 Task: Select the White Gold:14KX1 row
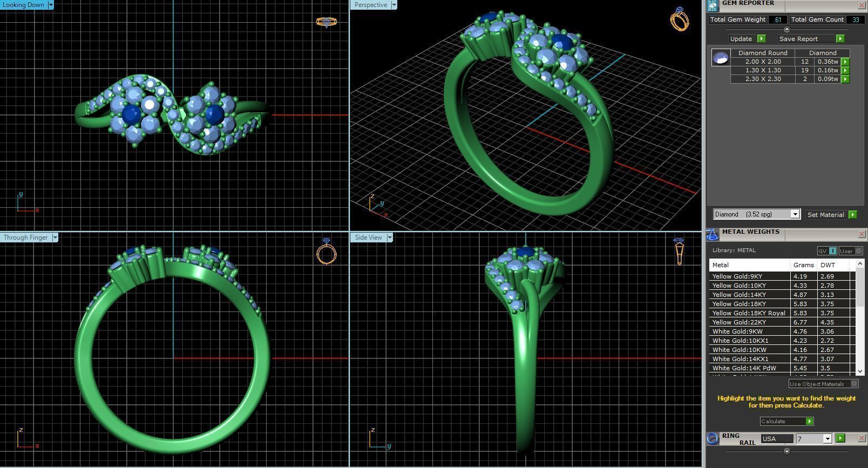pyautogui.click(x=782, y=359)
